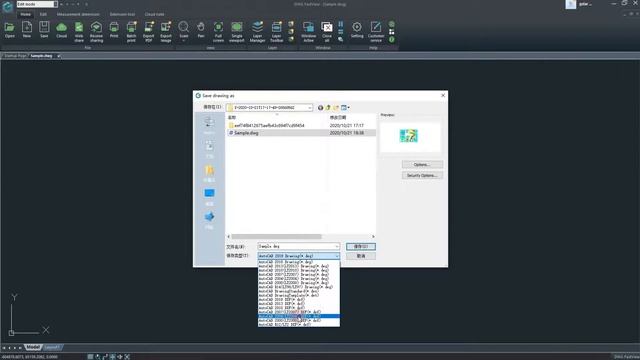Click the Save button in the dialog
The height and width of the screenshot is (360, 640).
coord(361,247)
